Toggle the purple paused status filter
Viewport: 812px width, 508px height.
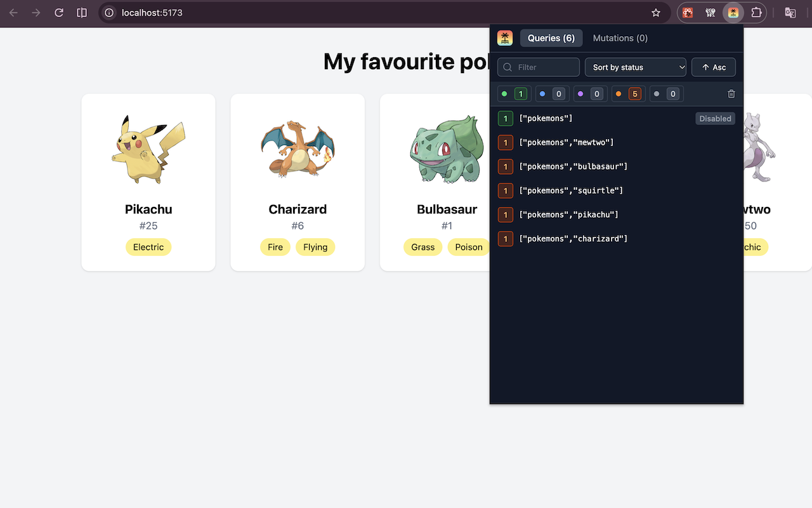[x=590, y=94]
